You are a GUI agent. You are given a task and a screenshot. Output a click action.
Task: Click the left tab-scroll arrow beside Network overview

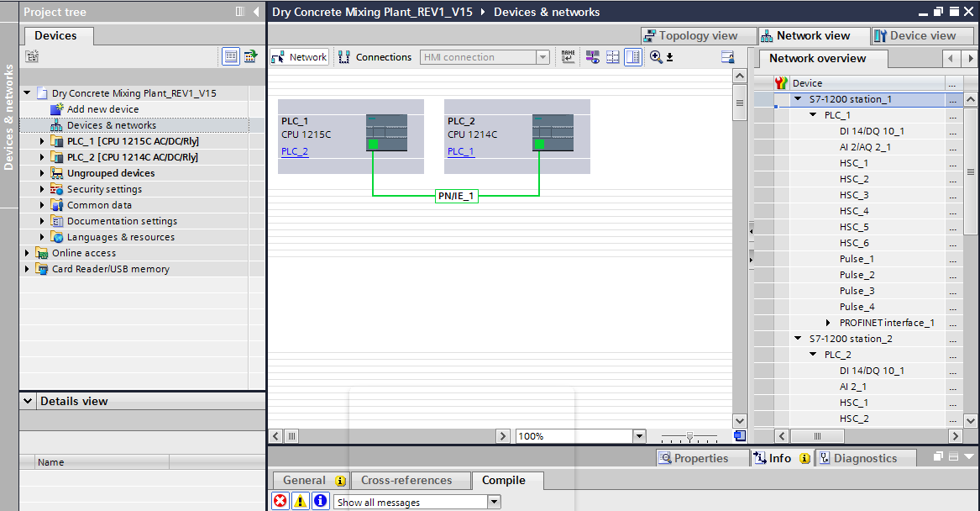coord(951,58)
